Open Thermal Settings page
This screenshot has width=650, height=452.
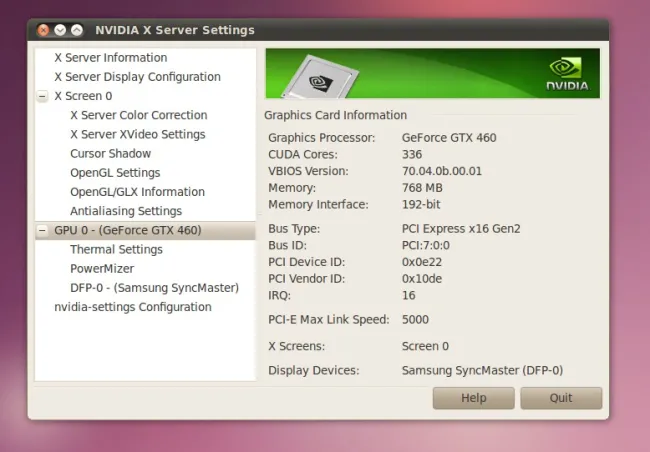116,250
